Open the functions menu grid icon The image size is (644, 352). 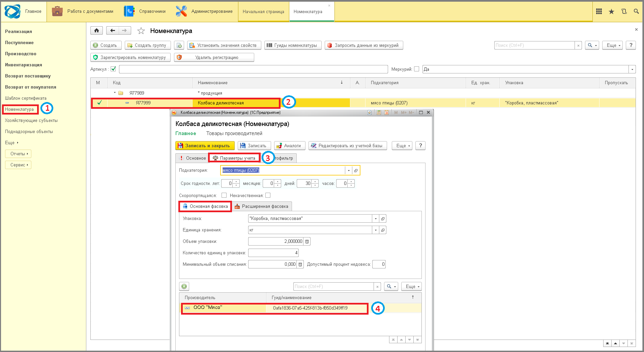[599, 11]
